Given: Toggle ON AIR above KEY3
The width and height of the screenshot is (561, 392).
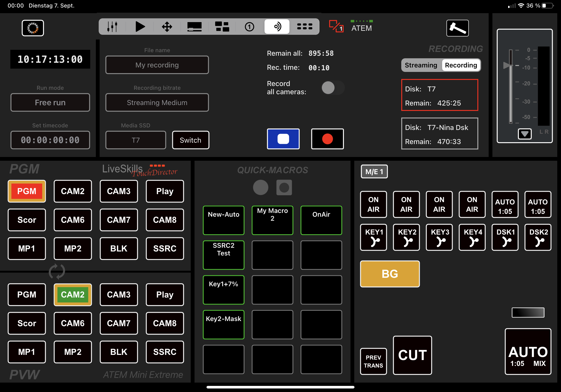Looking at the screenshot, I should (x=439, y=204).
